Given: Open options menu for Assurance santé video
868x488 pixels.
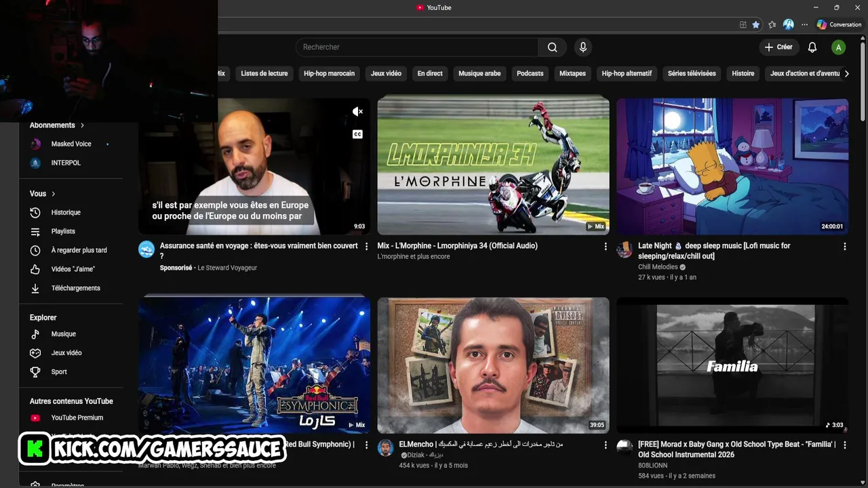Looking at the screenshot, I should click(x=366, y=247).
